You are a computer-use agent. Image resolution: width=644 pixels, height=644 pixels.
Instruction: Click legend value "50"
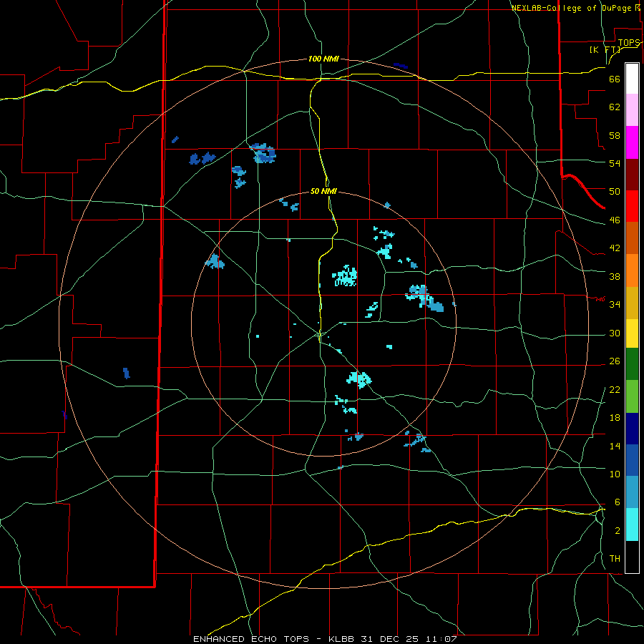point(615,192)
